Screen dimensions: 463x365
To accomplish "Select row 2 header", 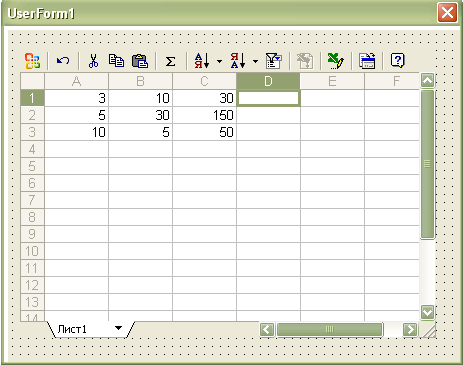I will 32,115.
